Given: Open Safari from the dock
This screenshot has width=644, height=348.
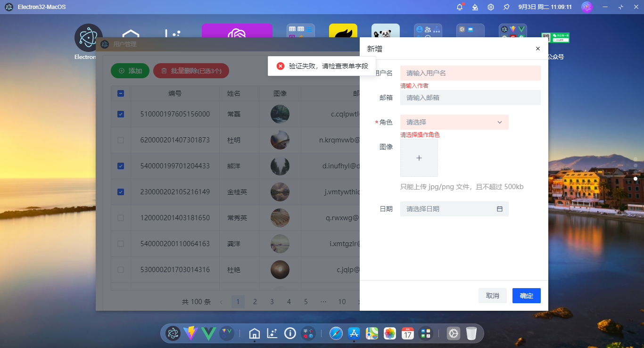Looking at the screenshot, I should tap(336, 333).
